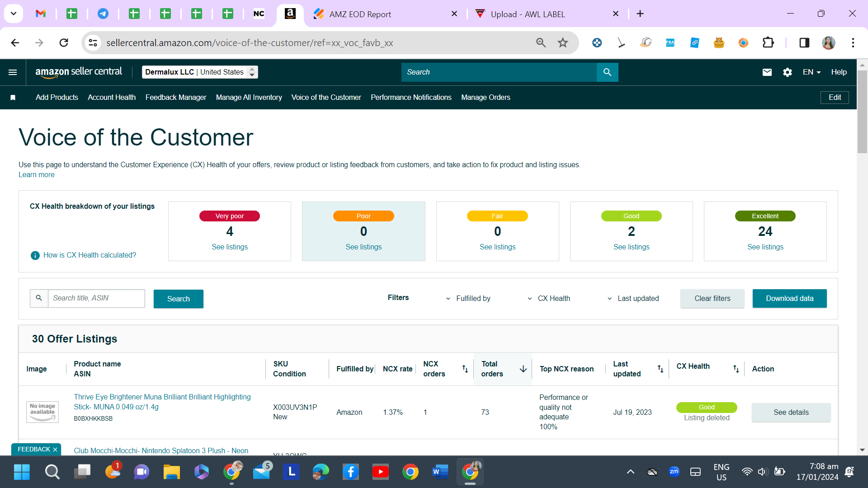
Task: Open Thrive Eye Brightener product link
Action: tap(162, 402)
